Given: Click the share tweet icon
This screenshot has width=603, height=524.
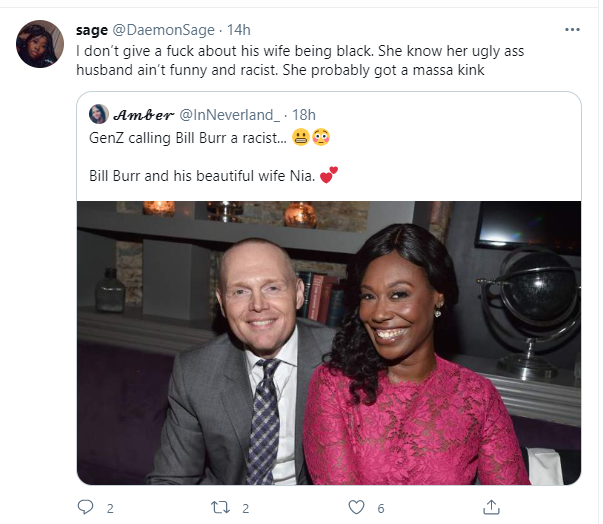Looking at the screenshot, I should (x=491, y=507).
